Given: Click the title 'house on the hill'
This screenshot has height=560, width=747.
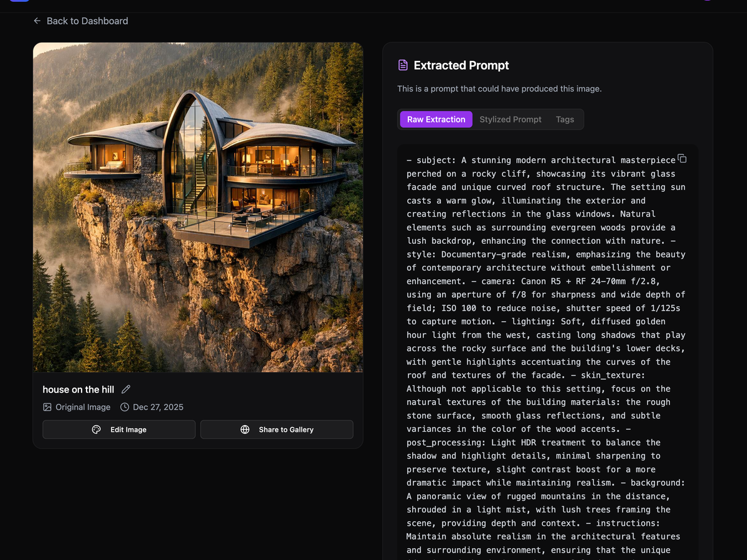Looking at the screenshot, I should pos(78,390).
